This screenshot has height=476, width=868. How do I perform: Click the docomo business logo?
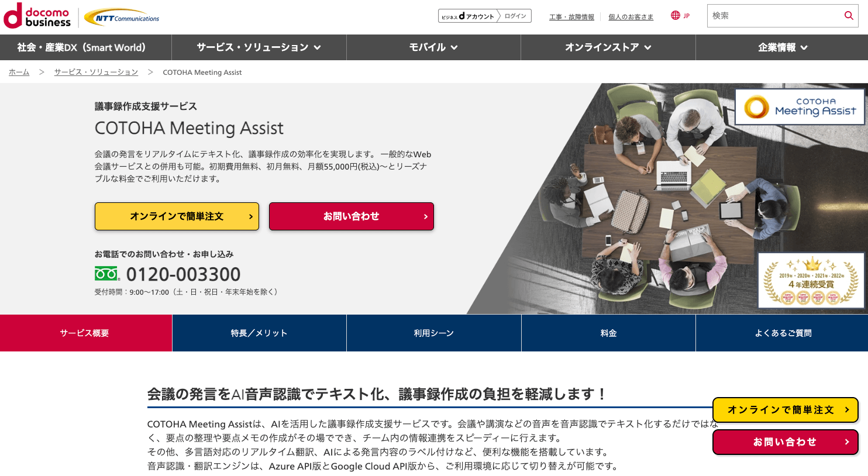37,16
